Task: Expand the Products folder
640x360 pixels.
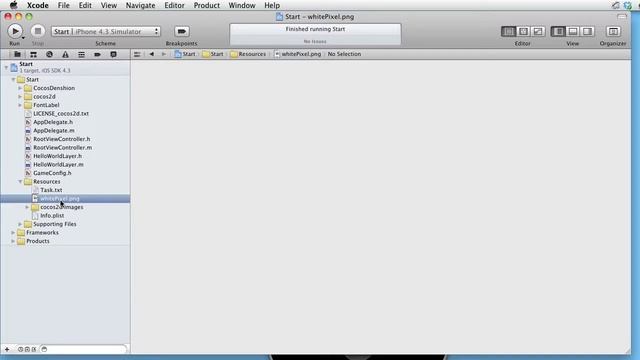Action: (x=13, y=241)
